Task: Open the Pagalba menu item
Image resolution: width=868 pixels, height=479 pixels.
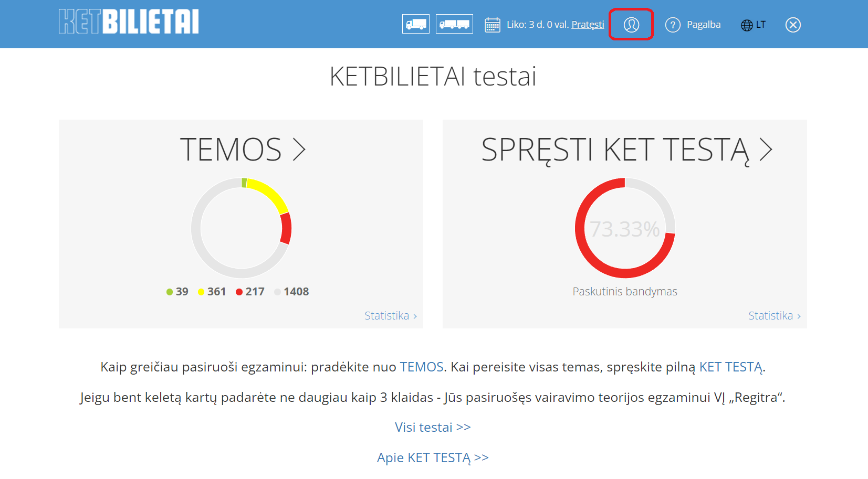Action: pyautogui.click(x=703, y=25)
